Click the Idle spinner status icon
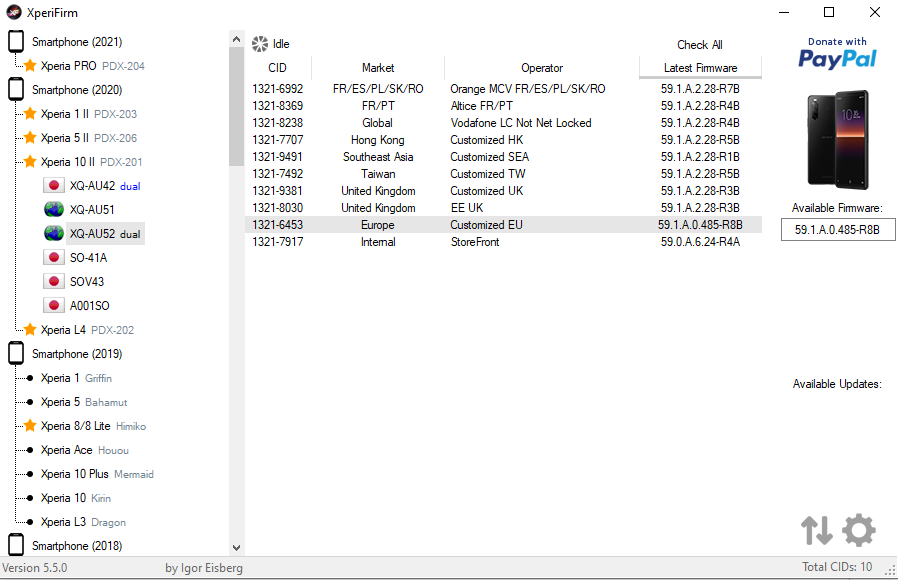The width and height of the screenshot is (898, 580). [x=260, y=44]
